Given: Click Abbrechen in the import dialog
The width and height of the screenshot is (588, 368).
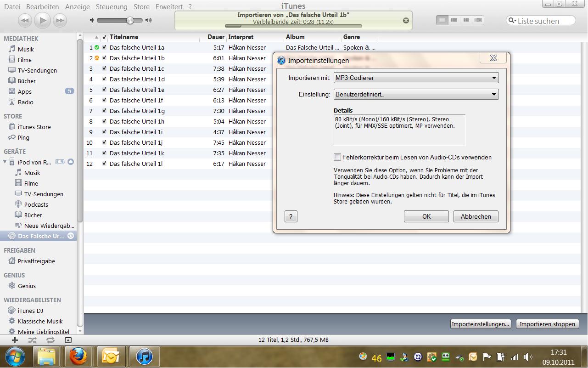Looking at the screenshot, I should (x=476, y=216).
